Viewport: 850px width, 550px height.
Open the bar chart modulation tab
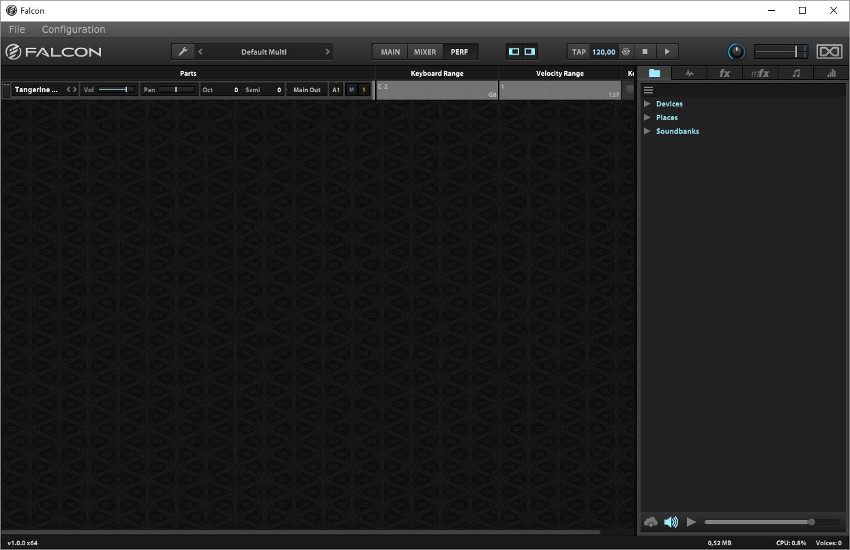point(831,73)
